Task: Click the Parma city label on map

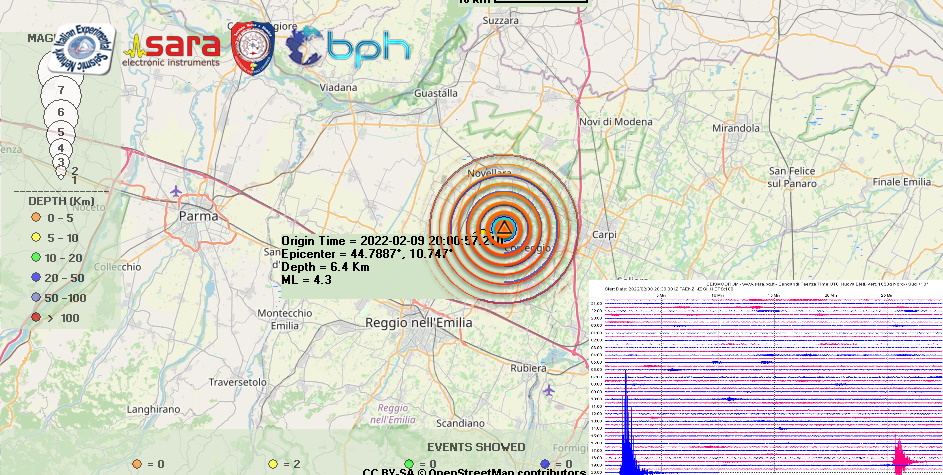Action: click(x=197, y=216)
